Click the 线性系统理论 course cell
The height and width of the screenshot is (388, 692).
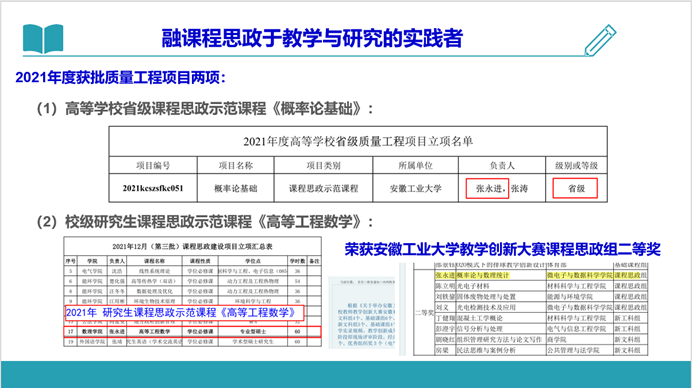tap(154, 271)
